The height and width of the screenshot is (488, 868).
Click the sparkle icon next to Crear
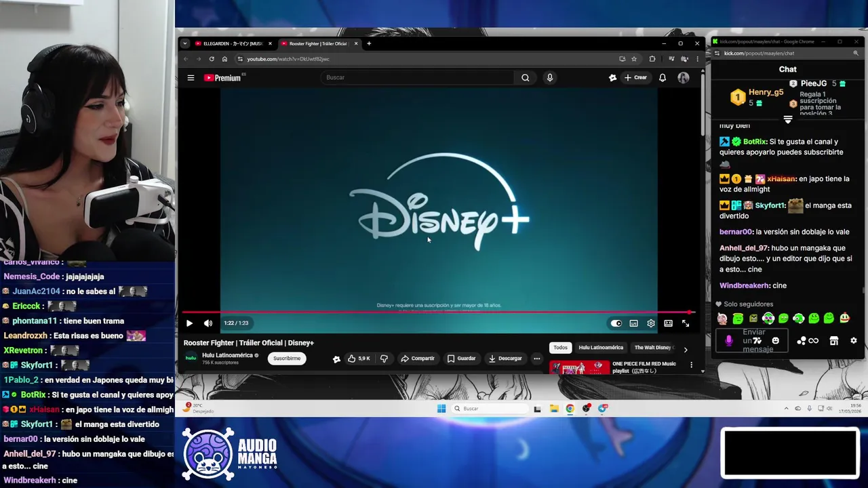coord(612,77)
